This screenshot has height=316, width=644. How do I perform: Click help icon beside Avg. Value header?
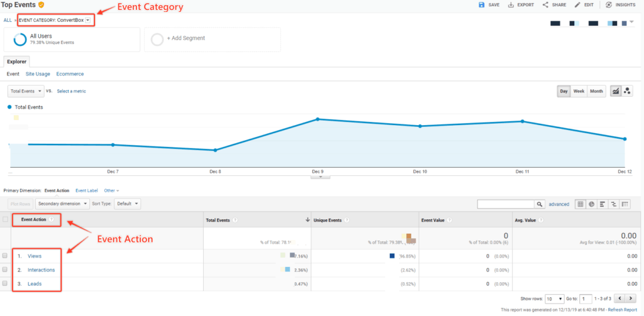(541, 221)
